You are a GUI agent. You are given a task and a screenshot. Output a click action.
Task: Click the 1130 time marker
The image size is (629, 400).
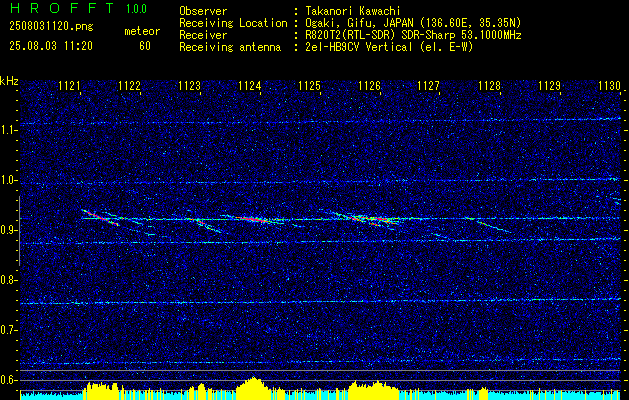coord(609,85)
